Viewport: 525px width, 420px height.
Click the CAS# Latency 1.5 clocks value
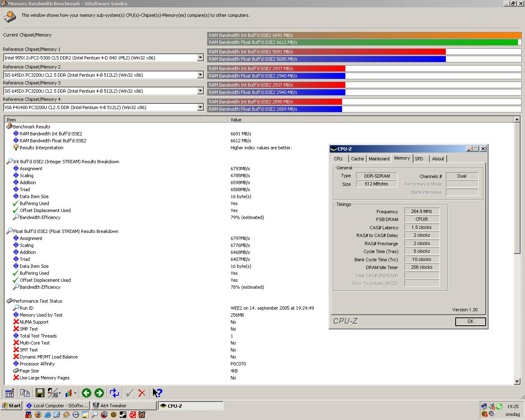pos(422,227)
